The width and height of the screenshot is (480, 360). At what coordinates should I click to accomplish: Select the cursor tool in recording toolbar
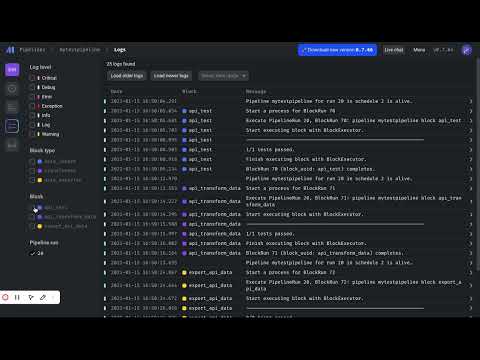click(31, 297)
